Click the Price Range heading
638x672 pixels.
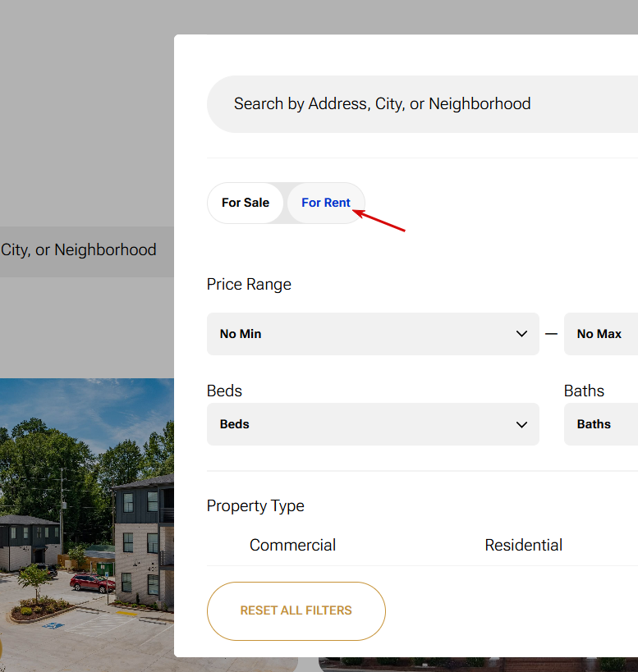pos(249,284)
